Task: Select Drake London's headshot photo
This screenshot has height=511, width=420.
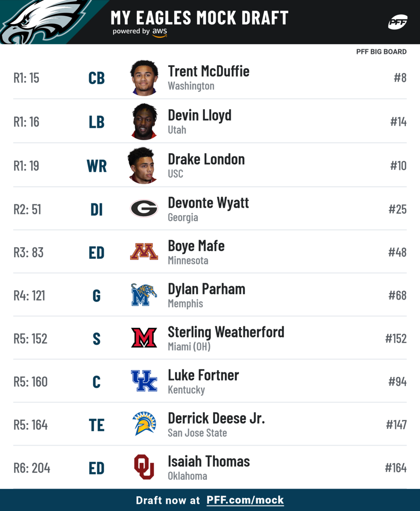Action: [x=143, y=165]
